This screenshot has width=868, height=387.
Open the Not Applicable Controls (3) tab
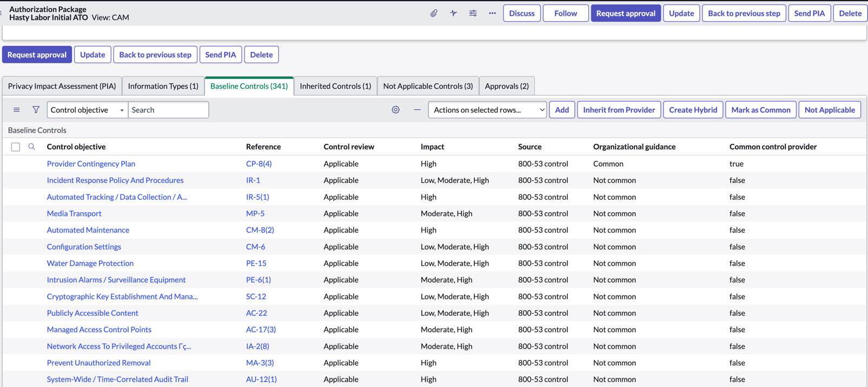point(428,86)
